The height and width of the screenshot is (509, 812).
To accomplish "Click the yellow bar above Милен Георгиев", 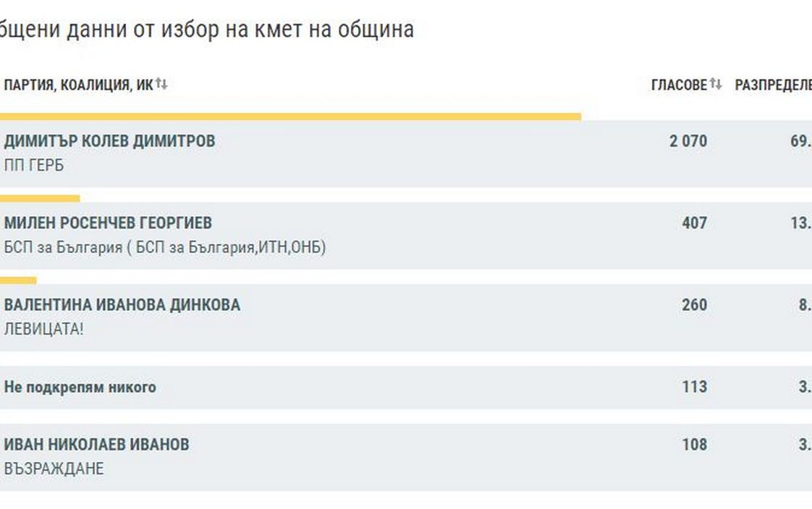I will [x=40, y=198].
